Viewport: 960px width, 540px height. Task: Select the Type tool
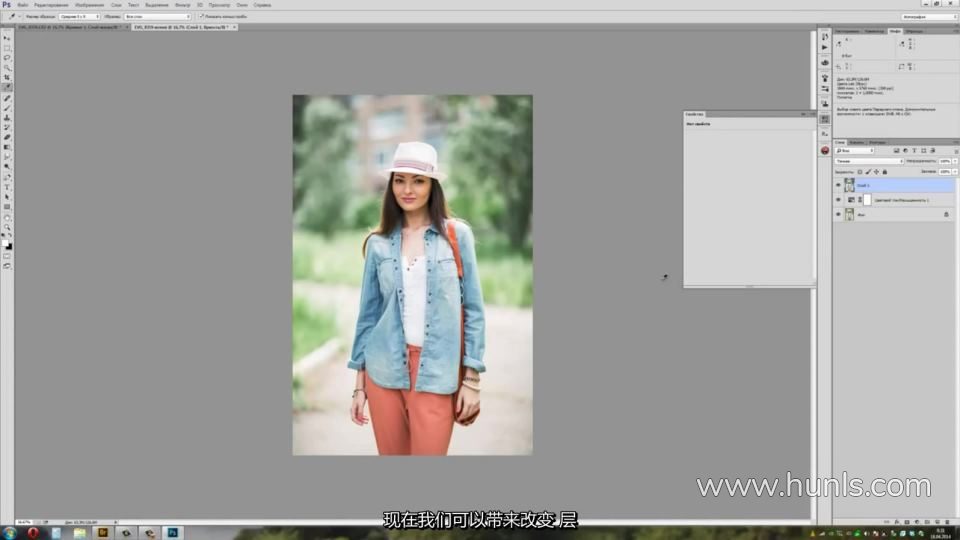(x=7, y=187)
